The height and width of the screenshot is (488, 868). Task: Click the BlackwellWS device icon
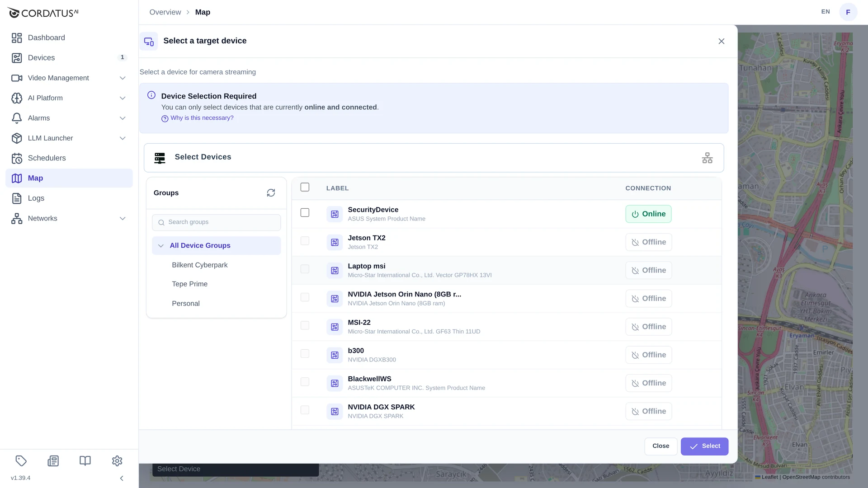(x=335, y=383)
